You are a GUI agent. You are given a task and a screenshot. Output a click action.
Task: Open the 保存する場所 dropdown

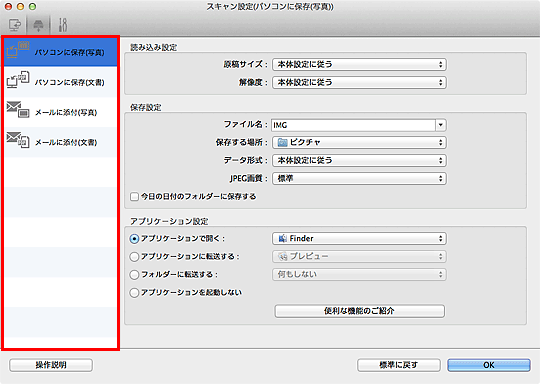pos(359,143)
